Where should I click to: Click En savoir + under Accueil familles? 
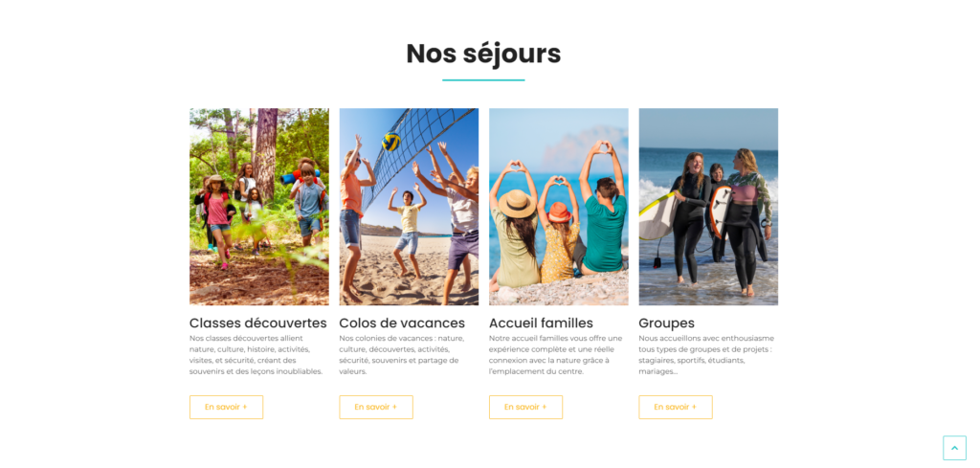click(x=525, y=407)
